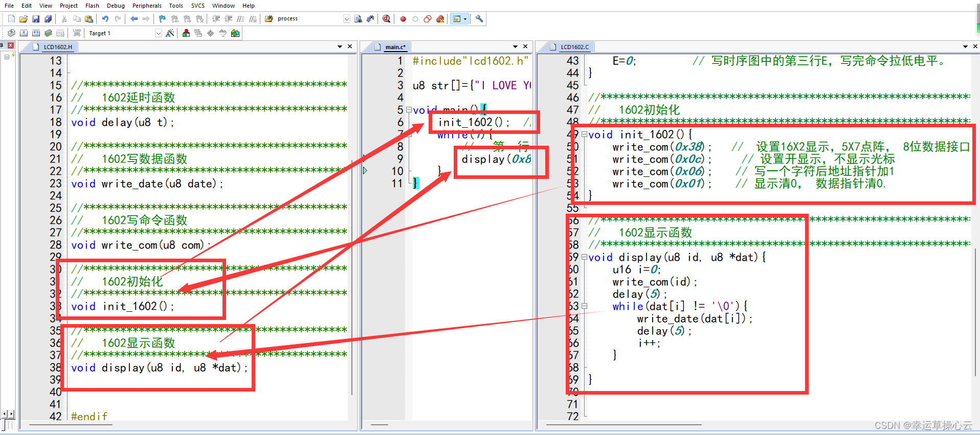Insert a bookmark with the blue flag icon
This screenshot has height=435, width=980.
(x=163, y=19)
